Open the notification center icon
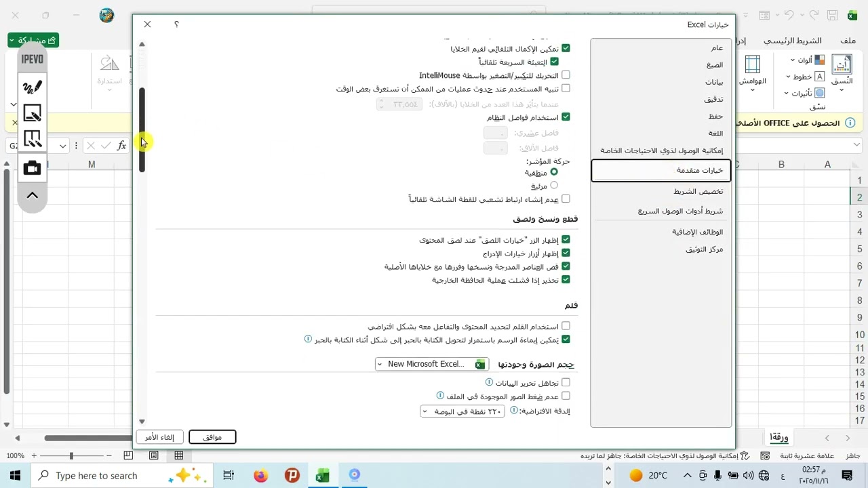The image size is (868, 488). pos(847,476)
